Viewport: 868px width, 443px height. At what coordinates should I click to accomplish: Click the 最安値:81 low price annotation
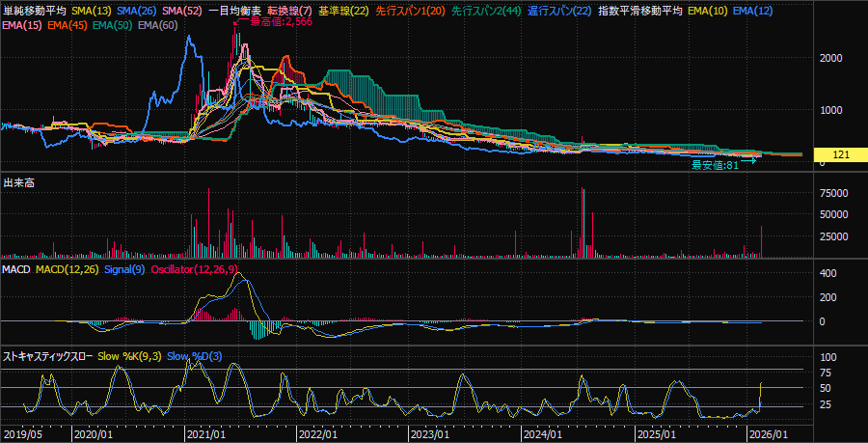click(714, 165)
